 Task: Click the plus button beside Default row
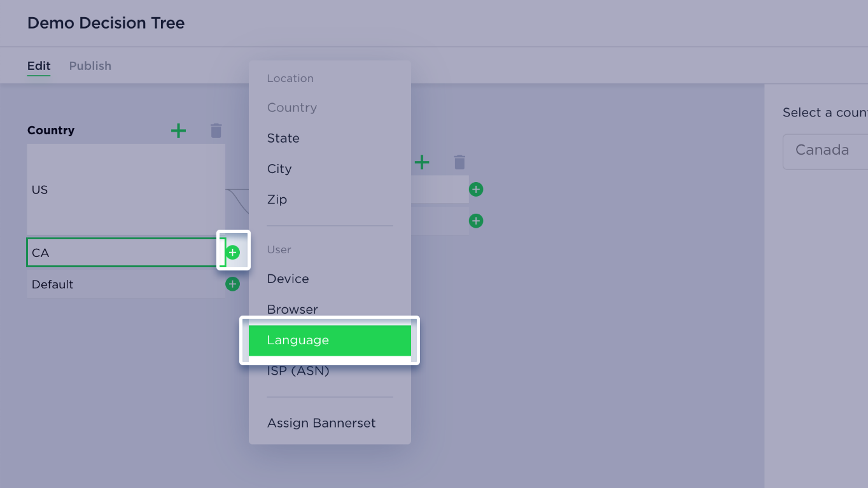click(x=233, y=284)
